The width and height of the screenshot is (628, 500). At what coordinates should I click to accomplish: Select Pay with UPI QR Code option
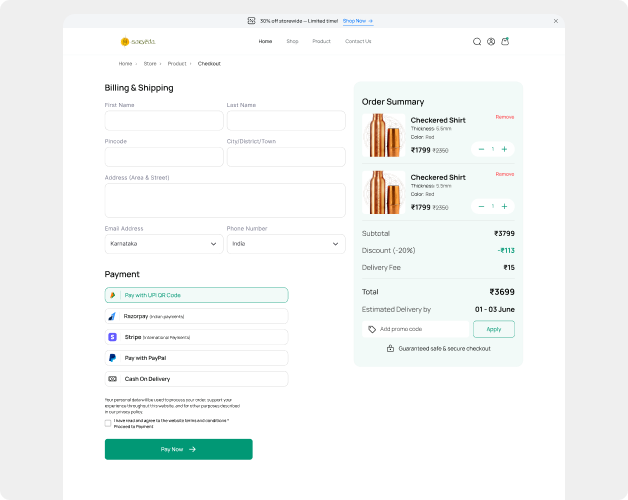point(196,295)
